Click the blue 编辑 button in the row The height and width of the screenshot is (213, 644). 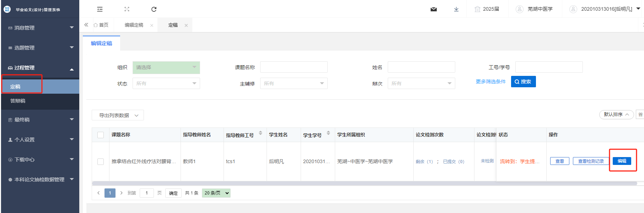click(622, 161)
